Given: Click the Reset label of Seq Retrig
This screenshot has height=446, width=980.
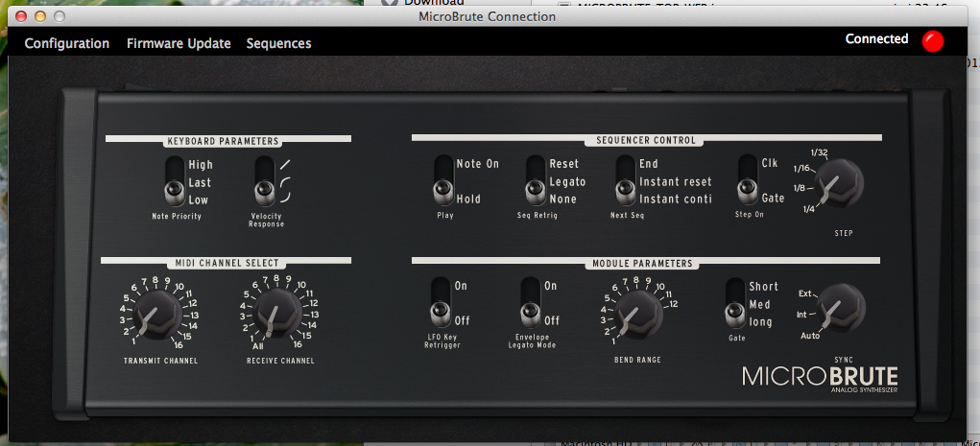Looking at the screenshot, I should point(563,164).
